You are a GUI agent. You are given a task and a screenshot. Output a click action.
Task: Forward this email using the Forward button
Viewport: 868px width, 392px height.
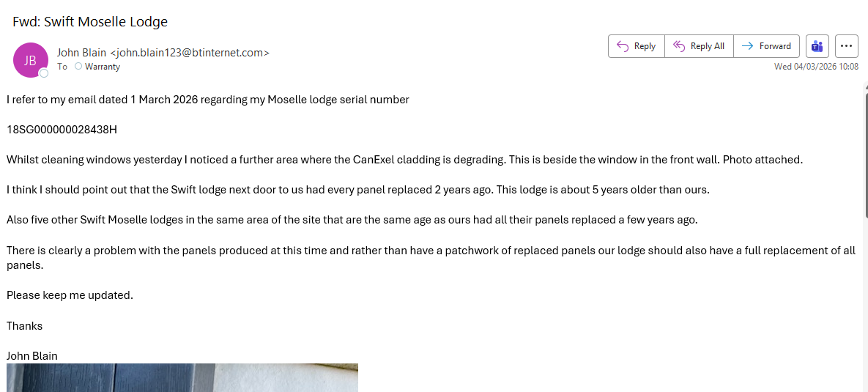point(766,46)
